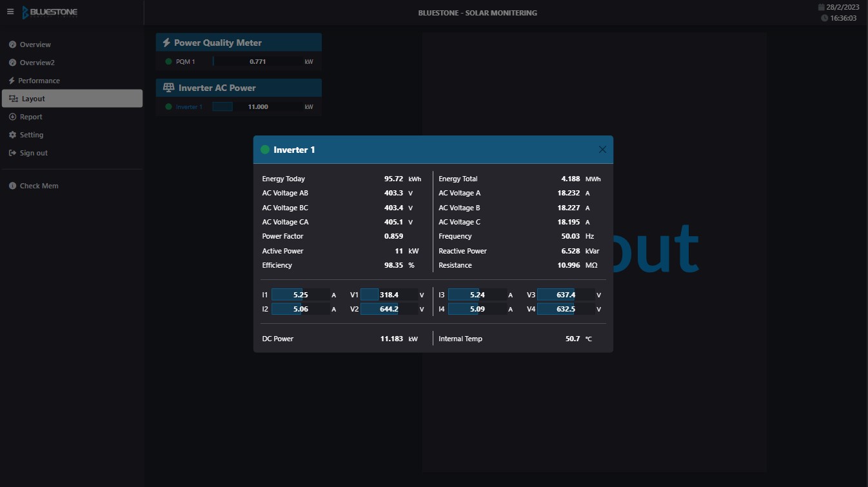
Task: Click the Setting gear icon
Action: pos(13,135)
